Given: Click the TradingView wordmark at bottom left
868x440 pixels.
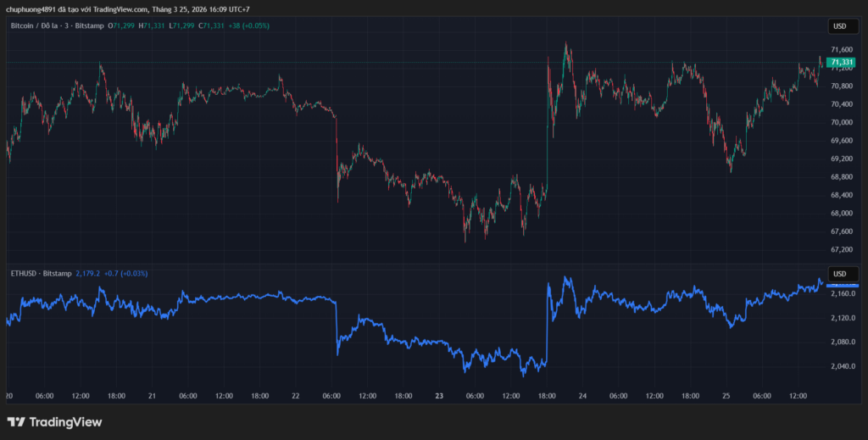Looking at the screenshot, I should pyautogui.click(x=65, y=421).
